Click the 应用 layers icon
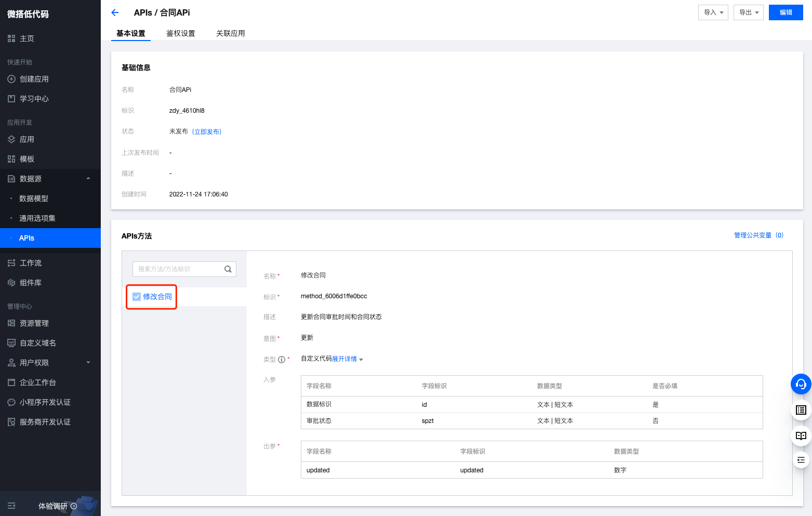The height and width of the screenshot is (516, 812). (11, 139)
